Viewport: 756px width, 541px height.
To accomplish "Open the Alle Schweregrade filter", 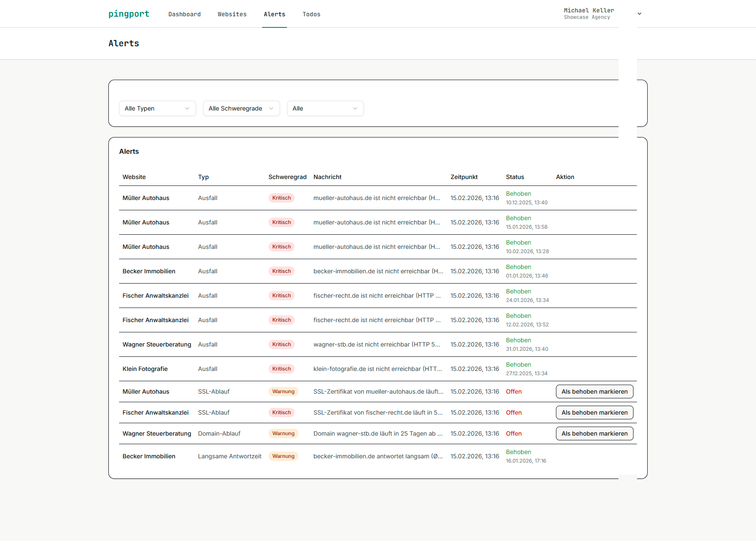I will (241, 108).
